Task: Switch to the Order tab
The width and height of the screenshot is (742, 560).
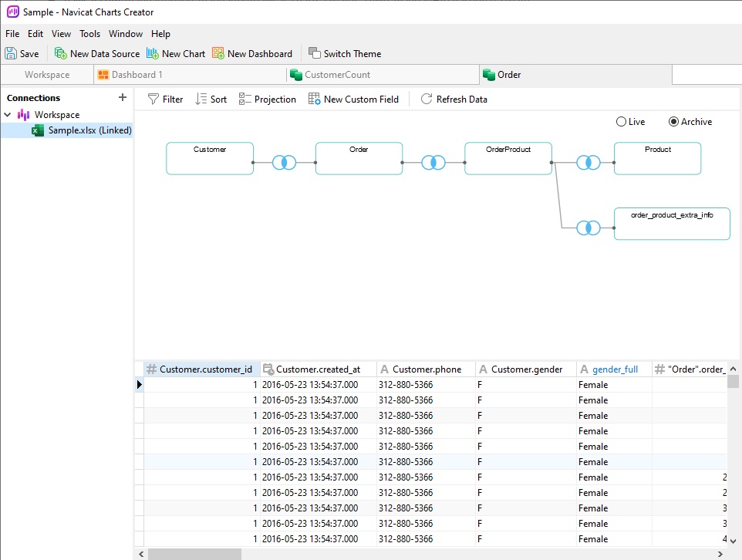Action: point(575,75)
